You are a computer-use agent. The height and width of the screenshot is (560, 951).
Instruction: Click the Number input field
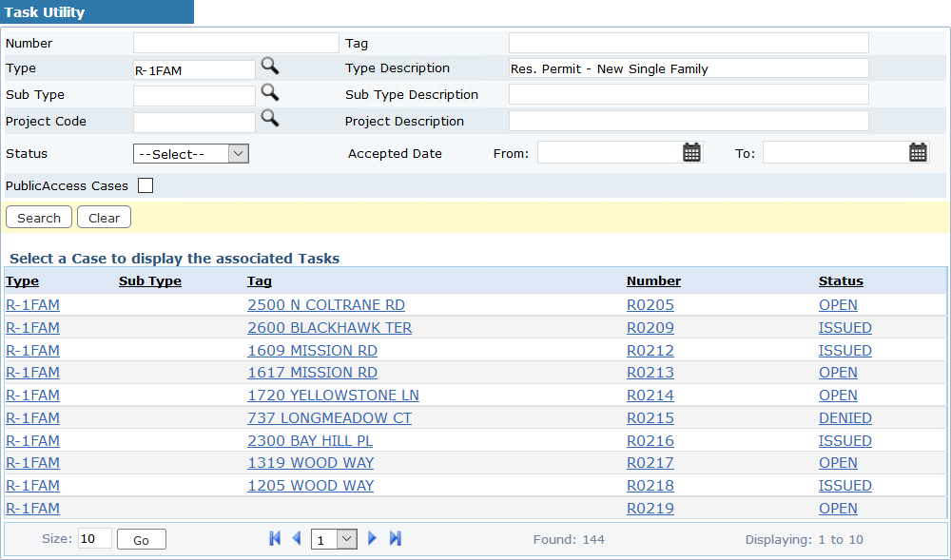[236, 43]
